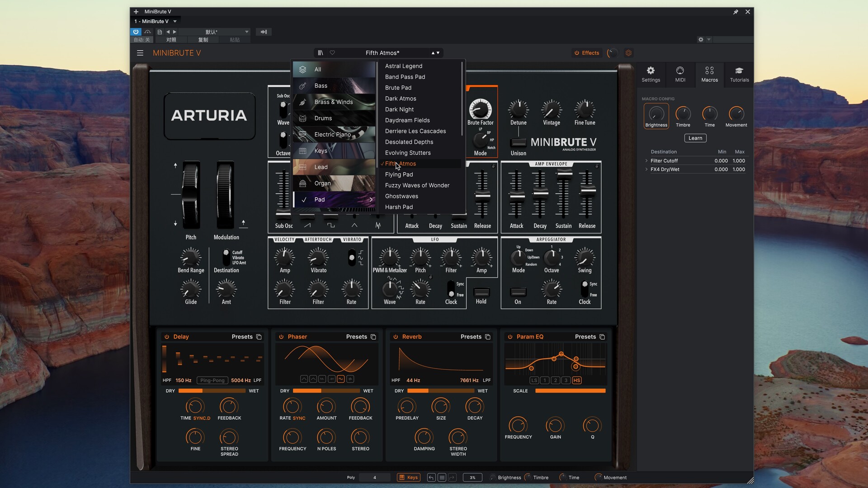Open Delay Presets menu
Screen dimensions: 868x488
click(242, 337)
